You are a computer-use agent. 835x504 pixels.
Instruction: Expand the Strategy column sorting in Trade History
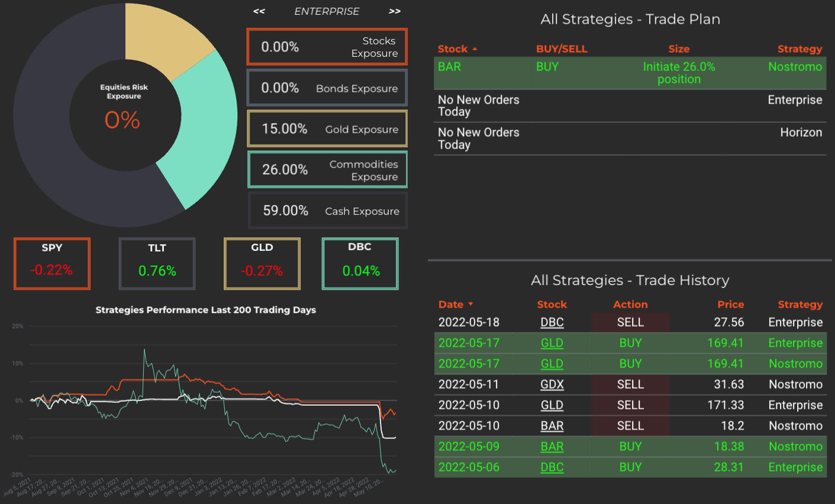800,304
